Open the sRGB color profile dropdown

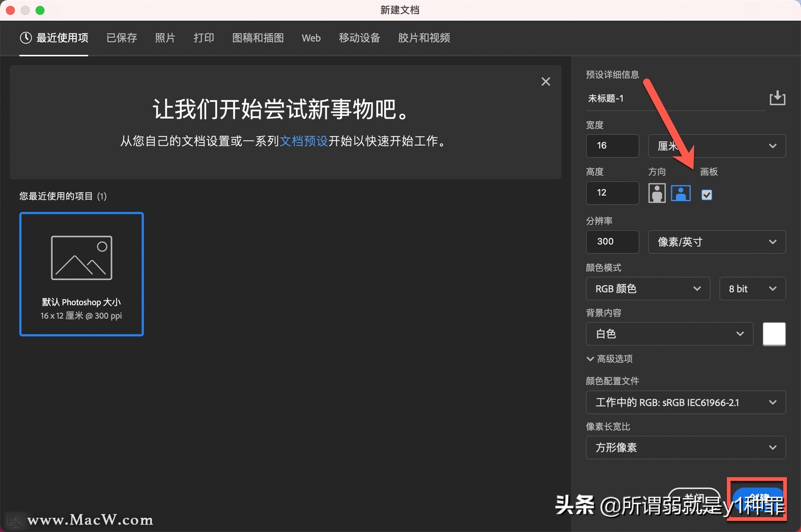[686, 402]
